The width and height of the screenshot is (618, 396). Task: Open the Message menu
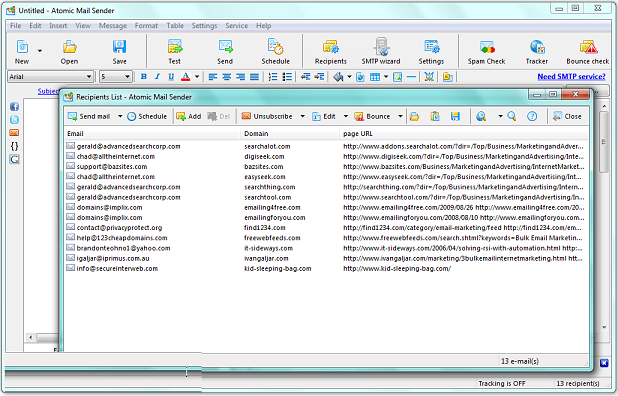113,26
